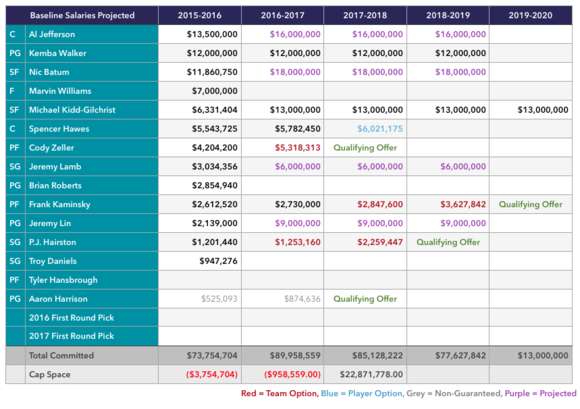The image size is (580, 409).
Task: Click Cody Zeller's Qualifying Offer cell
Action: 365,148
